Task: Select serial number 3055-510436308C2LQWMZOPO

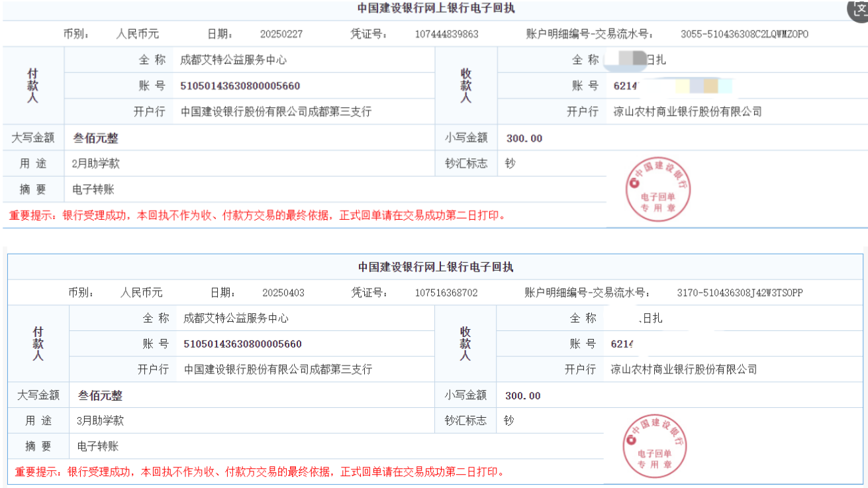Action: pyautogui.click(x=745, y=34)
